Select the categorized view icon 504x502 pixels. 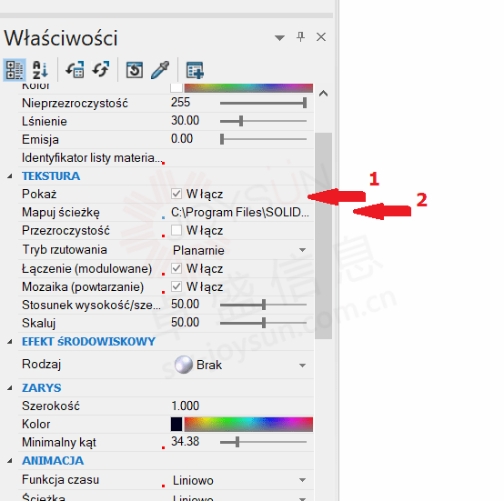(x=14, y=70)
